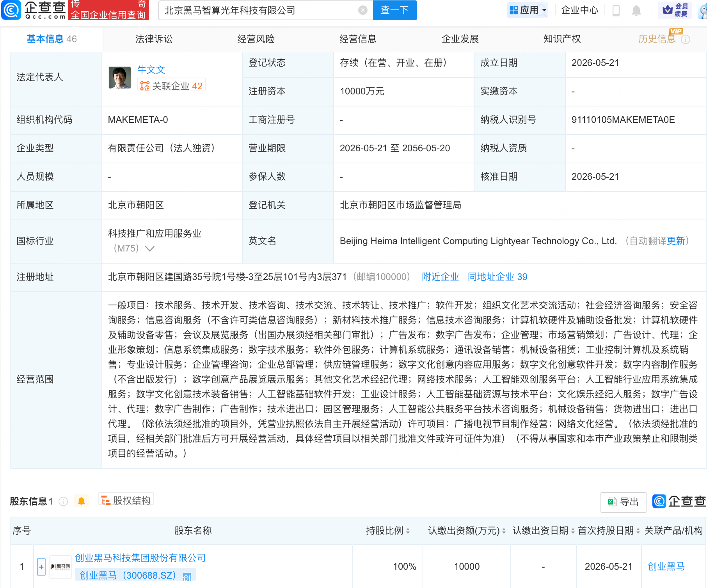
Task: Click the English name Beijing Heima text
Action: [x=478, y=241]
